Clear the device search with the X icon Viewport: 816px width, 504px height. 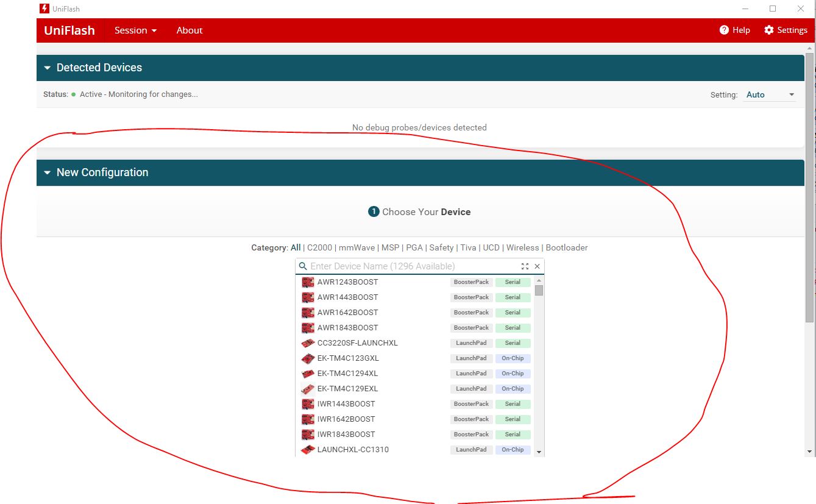pyautogui.click(x=537, y=266)
